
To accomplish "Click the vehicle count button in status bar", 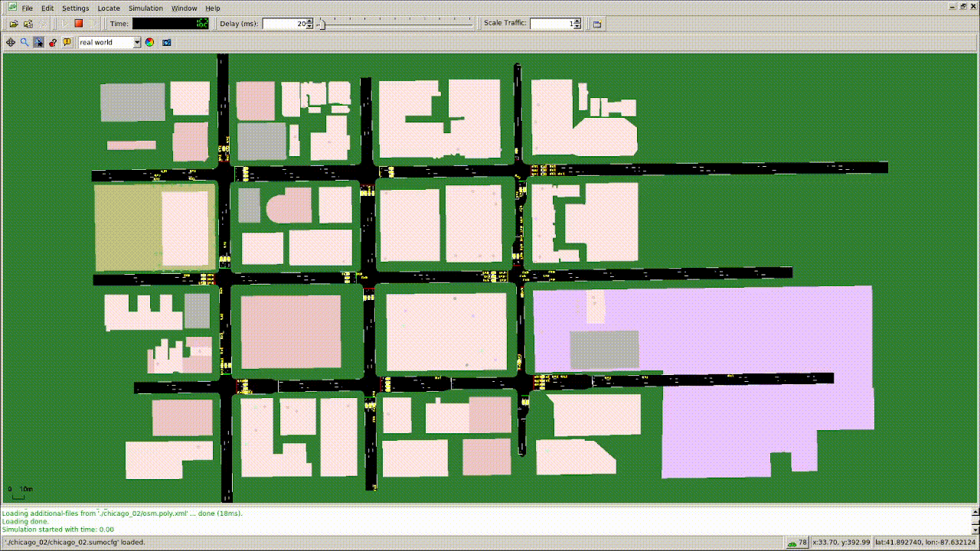I will tap(797, 543).
